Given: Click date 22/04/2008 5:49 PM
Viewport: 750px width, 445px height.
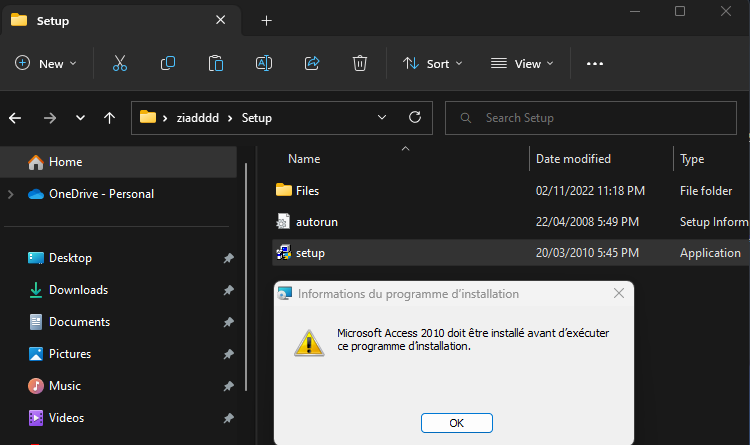Looking at the screenshot, I should 587,222.
